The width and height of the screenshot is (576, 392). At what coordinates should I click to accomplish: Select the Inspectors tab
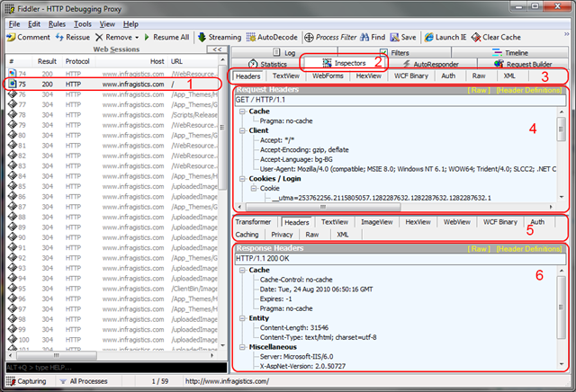pos(344,63)
